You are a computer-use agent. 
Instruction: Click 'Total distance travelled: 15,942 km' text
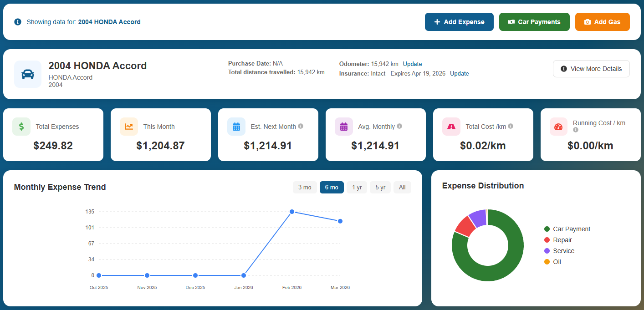coord(276,72)
